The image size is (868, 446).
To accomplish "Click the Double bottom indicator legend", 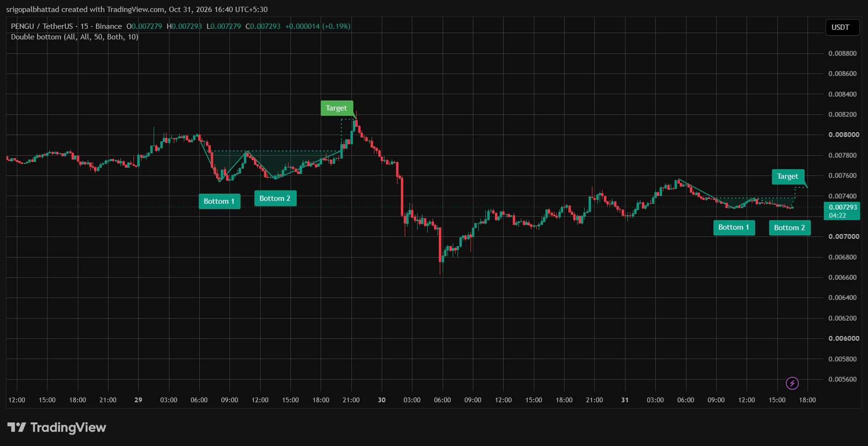I will coord(74,37).
